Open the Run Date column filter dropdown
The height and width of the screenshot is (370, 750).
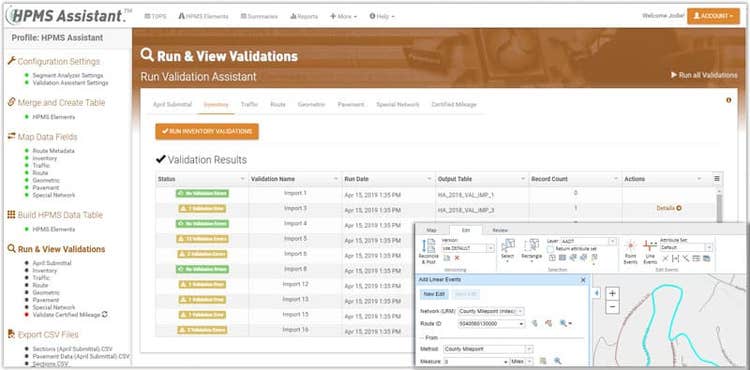429,179
